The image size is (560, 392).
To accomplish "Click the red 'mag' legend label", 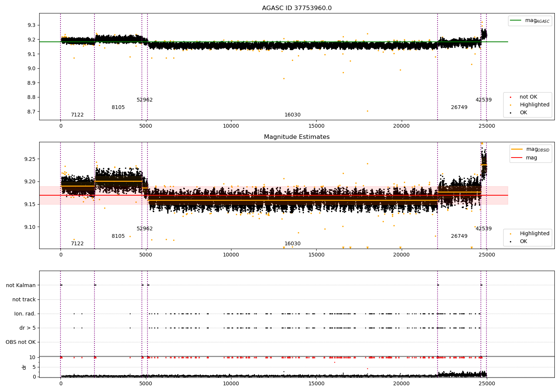I will pyautogui.click(x=532, y=158).
